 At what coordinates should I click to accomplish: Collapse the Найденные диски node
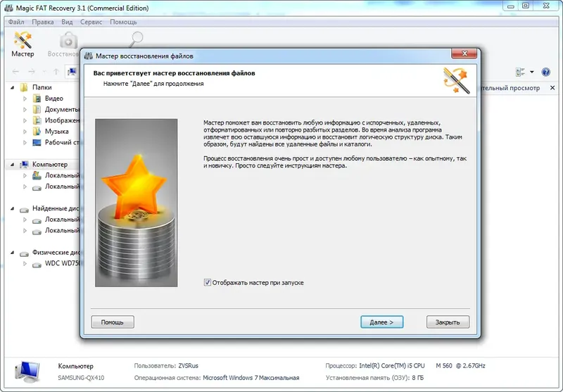[x=12, y=208]
